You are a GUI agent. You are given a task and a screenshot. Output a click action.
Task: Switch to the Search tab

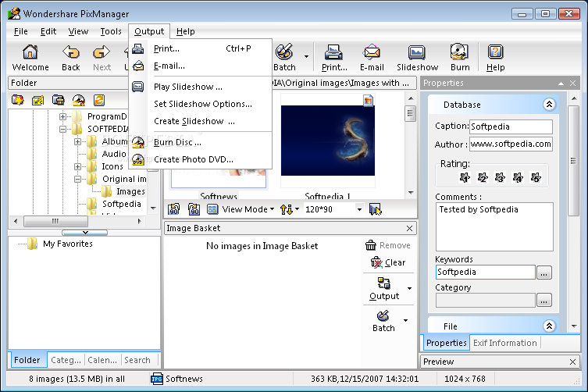point(137,360)
